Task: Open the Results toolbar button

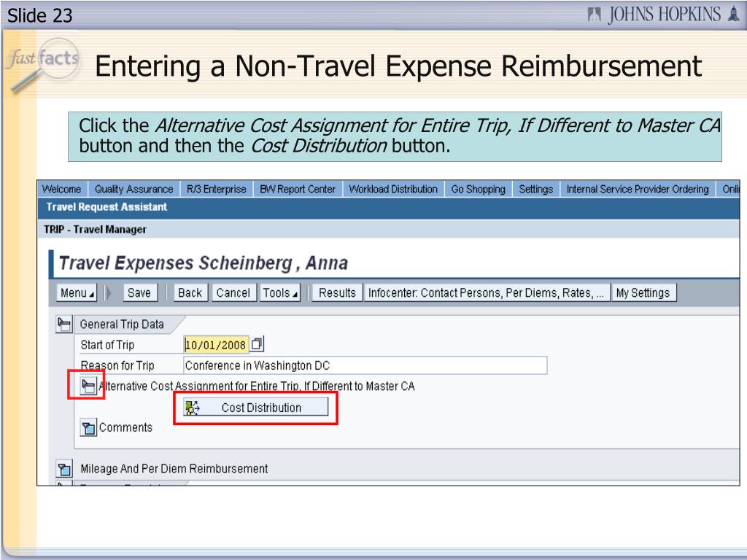Action: [x=337, y=293]
